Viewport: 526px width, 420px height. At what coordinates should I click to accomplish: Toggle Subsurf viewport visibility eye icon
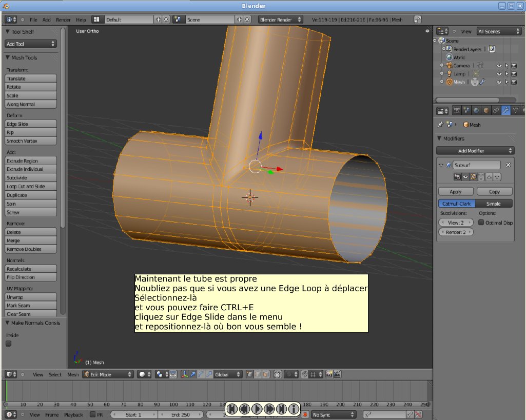465,177
